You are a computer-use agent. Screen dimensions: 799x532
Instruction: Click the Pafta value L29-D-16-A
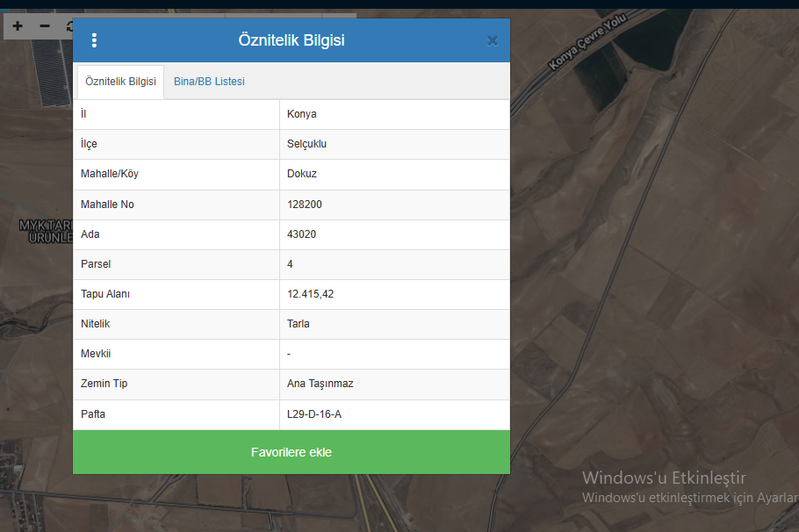pyautogui.click(x=314, y=414)
